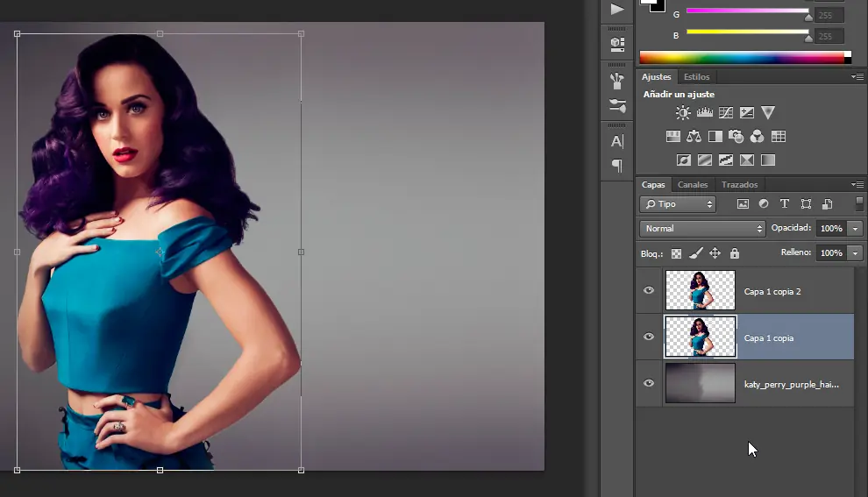The height and width of the screenshot is (497, 868).
Task: Toggle the layer filtering switch
Action: point(859,203)
